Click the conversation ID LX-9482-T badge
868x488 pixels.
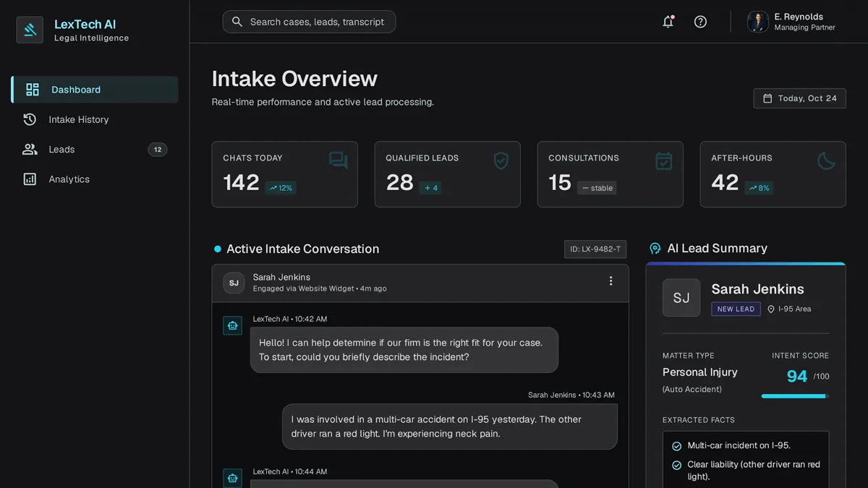(595, 249)
